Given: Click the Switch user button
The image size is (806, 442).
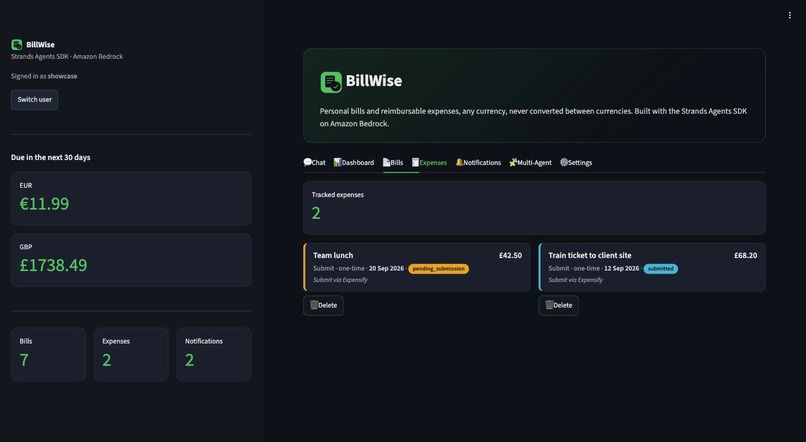Looking at the screenshot, I should tap(34, 100).
